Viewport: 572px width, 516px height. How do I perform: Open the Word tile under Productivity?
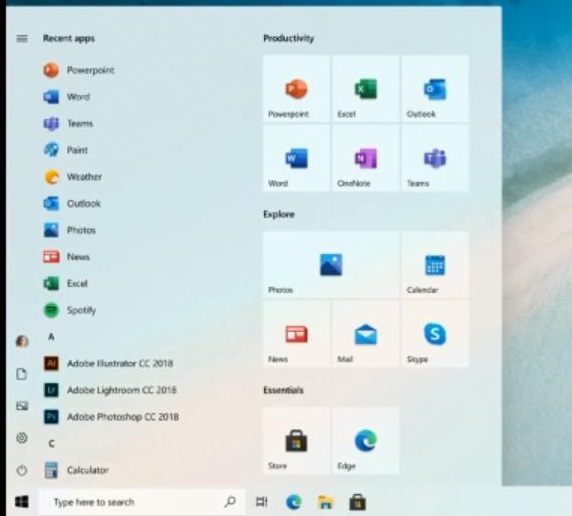(296, 158)
